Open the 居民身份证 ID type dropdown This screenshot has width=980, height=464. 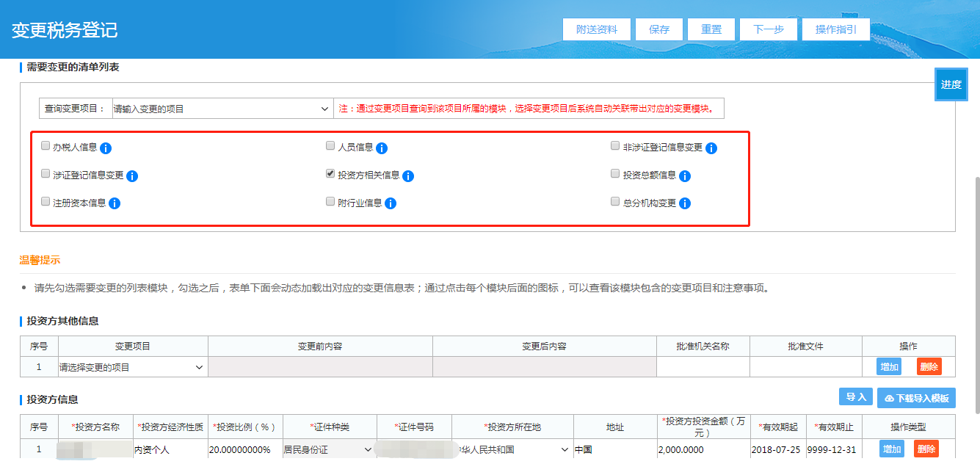point(328,449)
